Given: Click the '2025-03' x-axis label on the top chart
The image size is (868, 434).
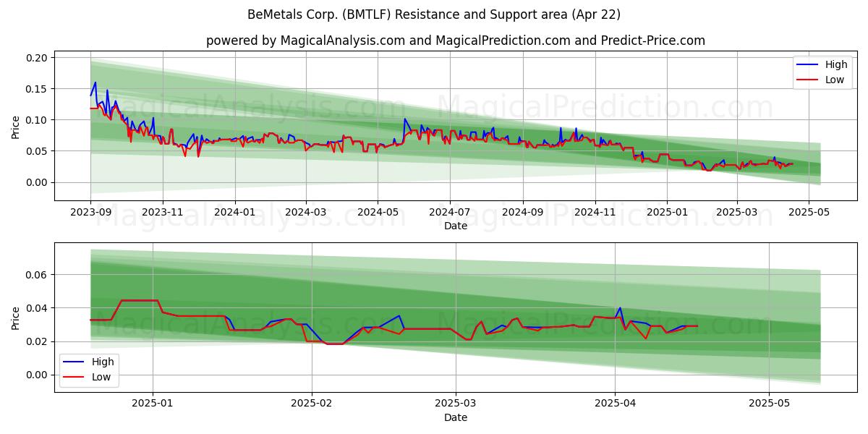Looking at the screenshot, I should pos(737,213).
